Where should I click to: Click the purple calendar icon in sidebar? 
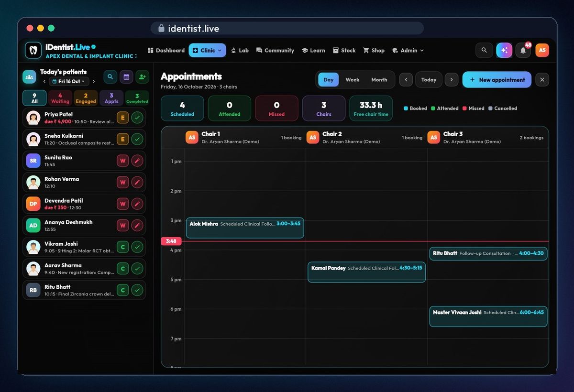[x=126, y=76]
